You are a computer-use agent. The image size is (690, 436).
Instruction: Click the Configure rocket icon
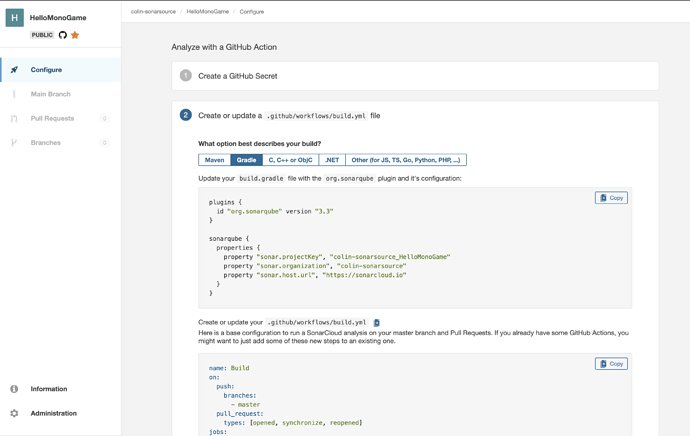tap(14, 70)
